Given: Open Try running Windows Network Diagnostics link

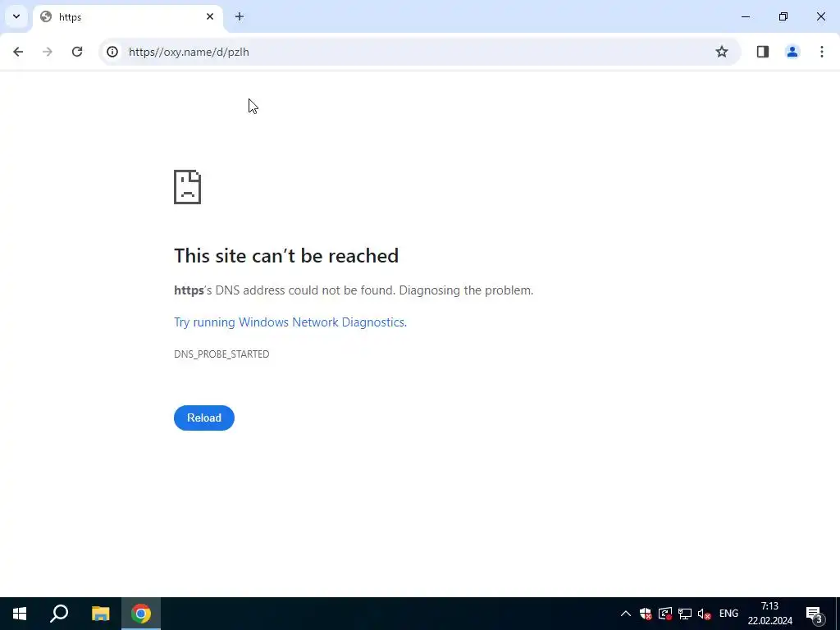Looking at the screenshot, I should tap(290, 322).
